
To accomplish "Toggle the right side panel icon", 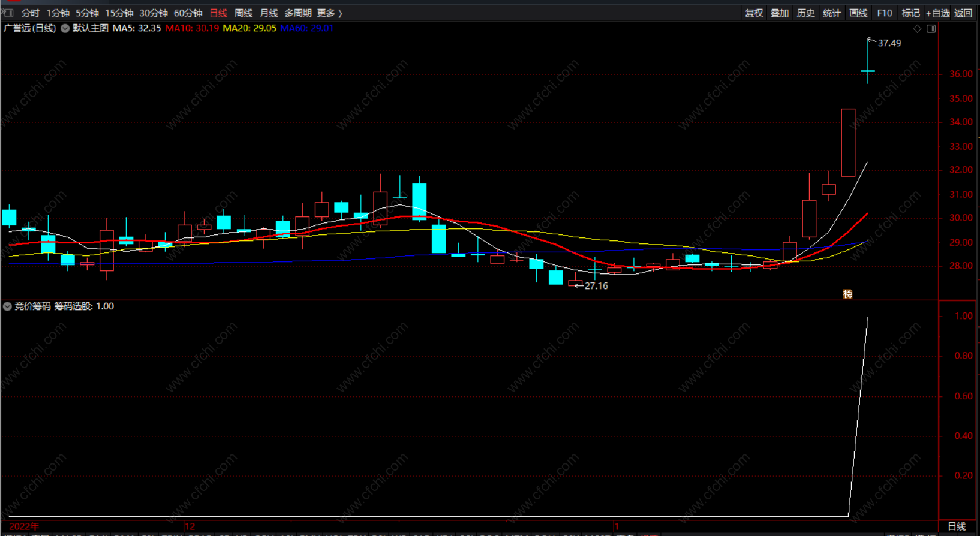I will tap(931, 29).
